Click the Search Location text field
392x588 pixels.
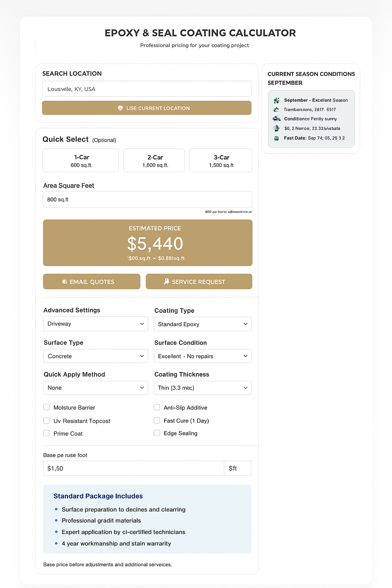147,89
